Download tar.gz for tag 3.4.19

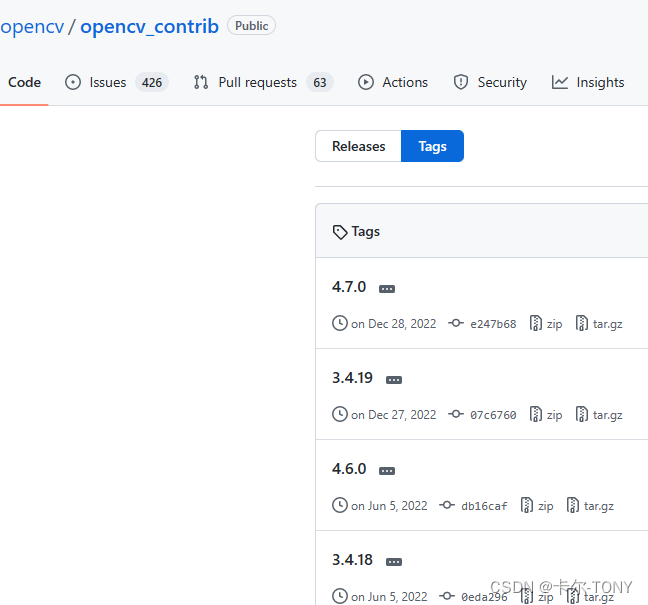tap(608, 415)
